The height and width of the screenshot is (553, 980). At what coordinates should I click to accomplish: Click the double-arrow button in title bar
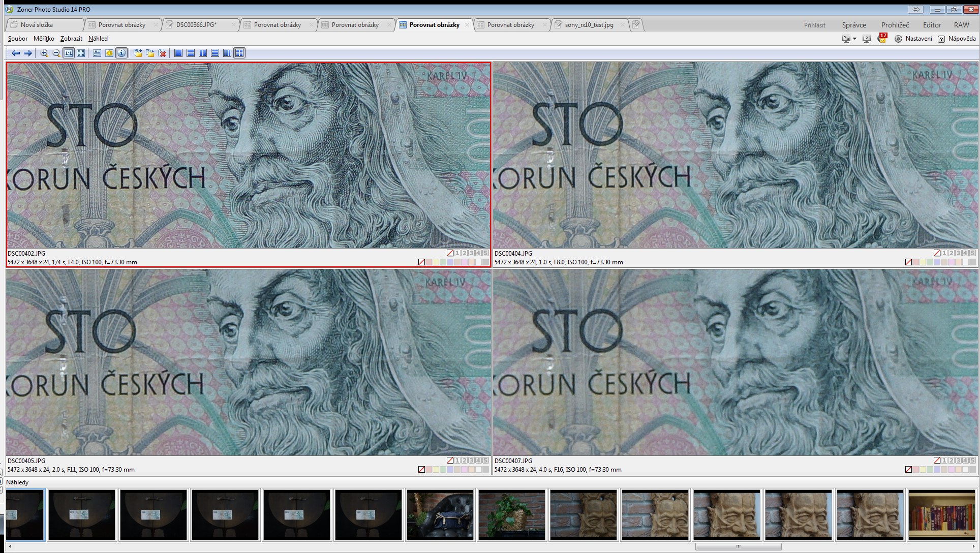(x=916, y=10)
